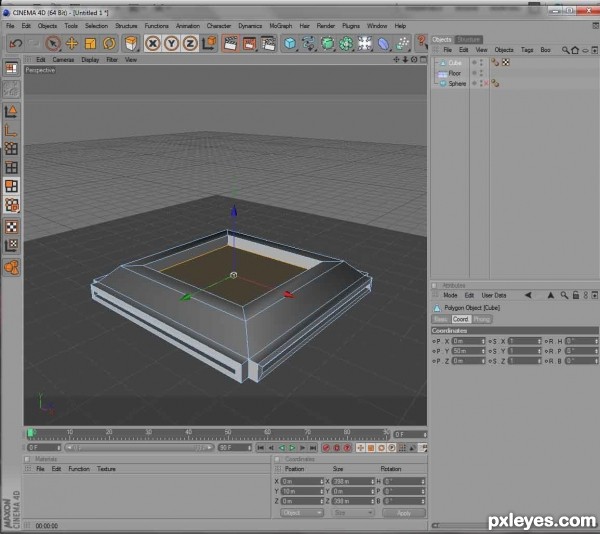600x534 pixels.
Task: Record active objects keyframe
Action: tap(326, 448)
